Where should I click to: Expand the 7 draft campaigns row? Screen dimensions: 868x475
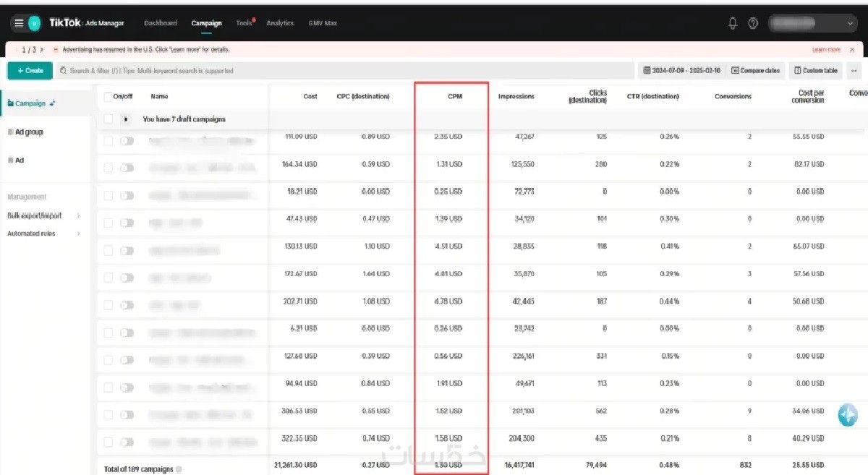[127, 119]
